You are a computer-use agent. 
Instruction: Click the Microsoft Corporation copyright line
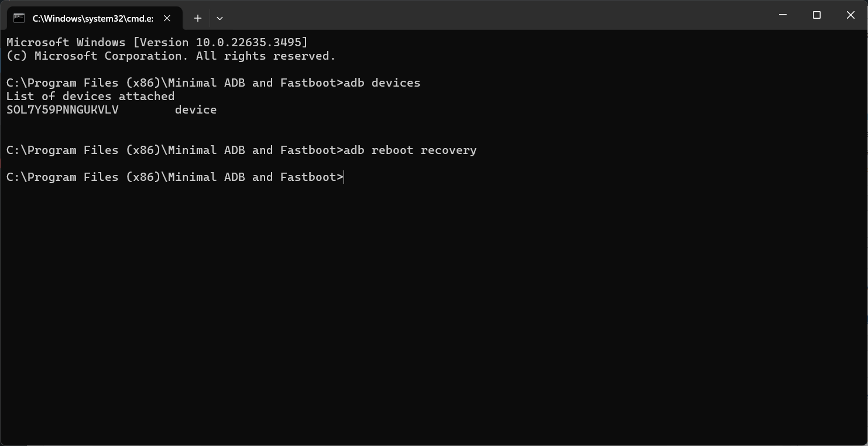click(170, 56)
